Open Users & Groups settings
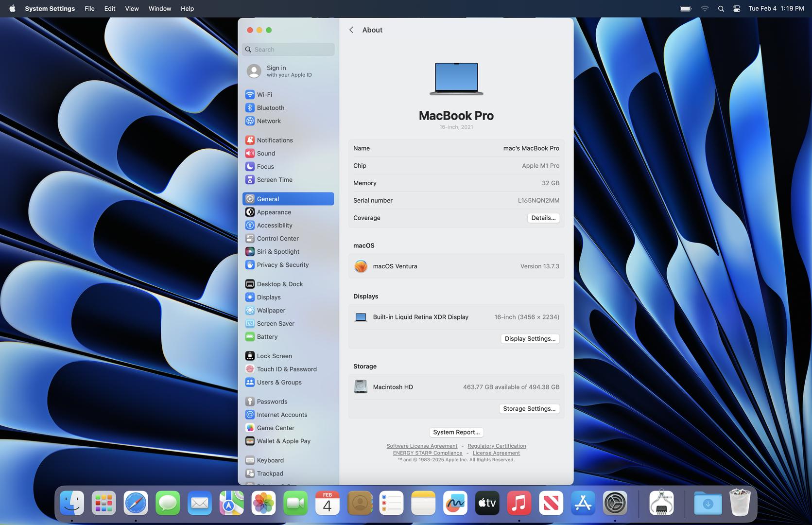812x525 pixels. click(x=288, y=382)
